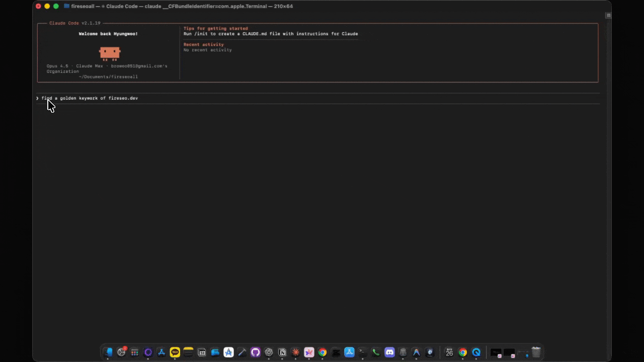Launch Xcode hammer icon in dock
The height and width of the screenshot is (362, 644).
click(242, 352)
